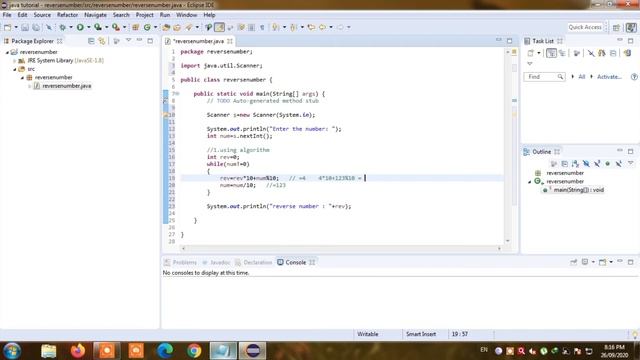
Task: Click the Display Selected Console icon
Action: pyautogui.click(x=585, y=262)
